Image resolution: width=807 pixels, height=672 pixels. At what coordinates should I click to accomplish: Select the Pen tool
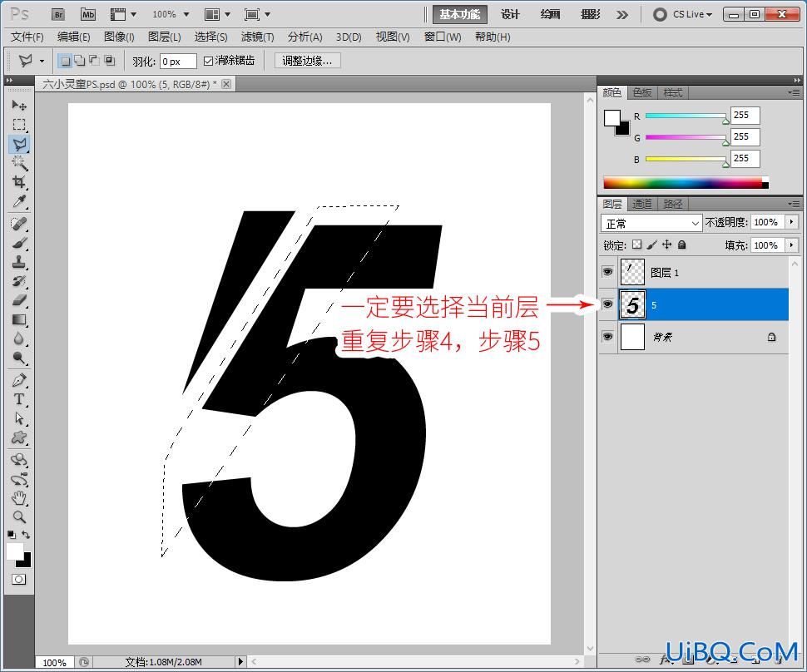click(19, 381)
